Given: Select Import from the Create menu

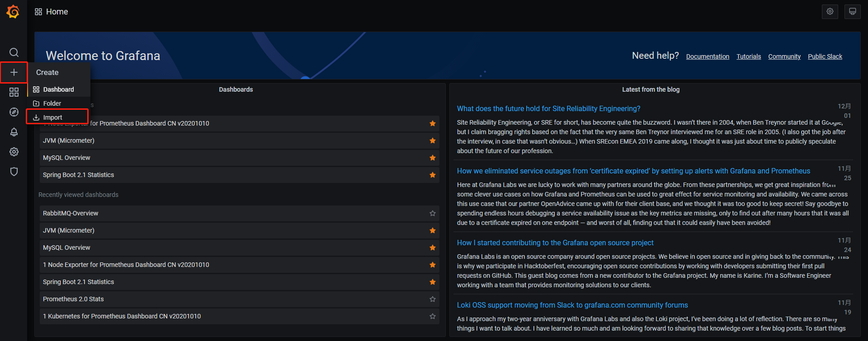Looking at the screenshot, I should coord(53,117).
